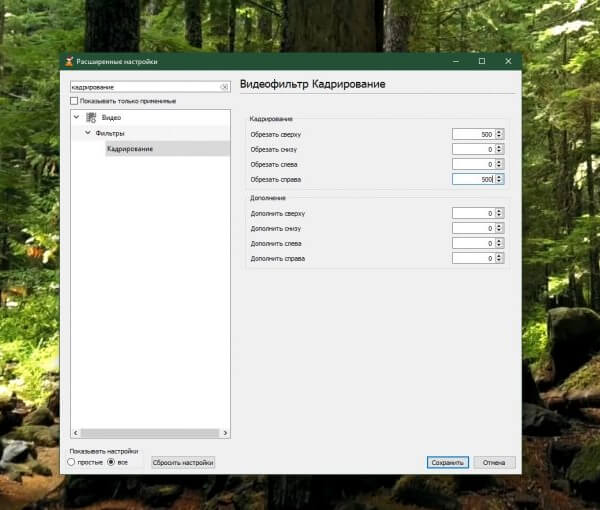Click the search field containing 'кадрирование'
This screenshot has width=600, height=510.
pos(142,88)
